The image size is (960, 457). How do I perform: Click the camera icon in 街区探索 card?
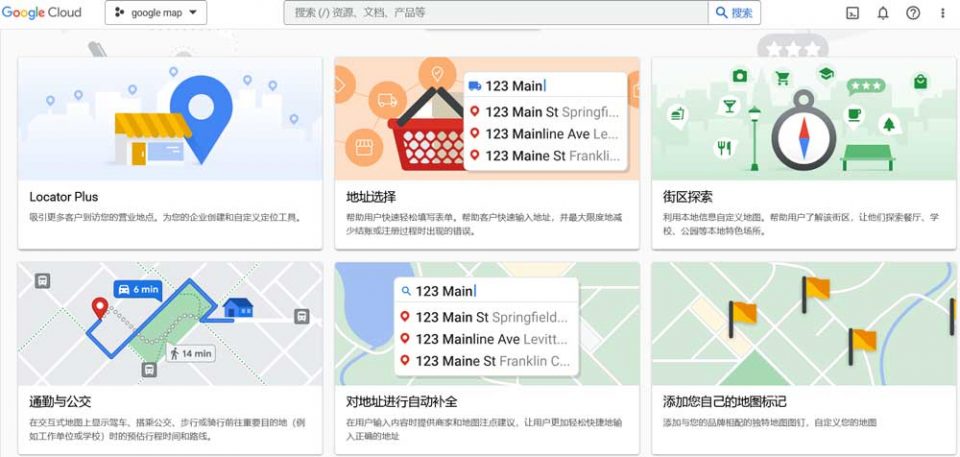coord(740,76)
